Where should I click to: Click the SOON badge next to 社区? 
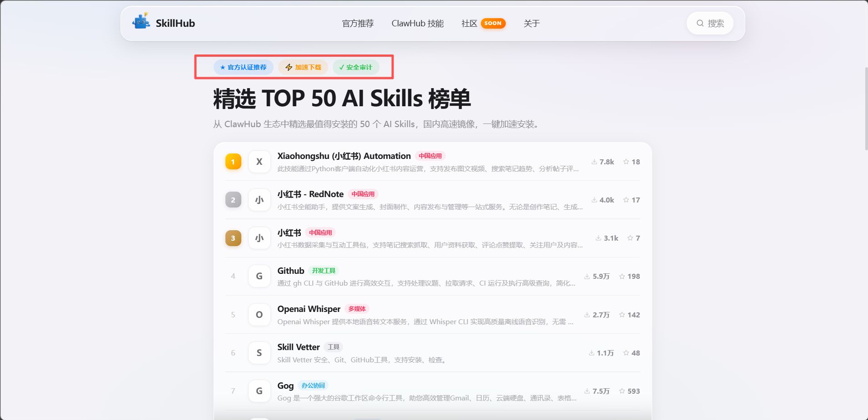(x=493, y=23)
